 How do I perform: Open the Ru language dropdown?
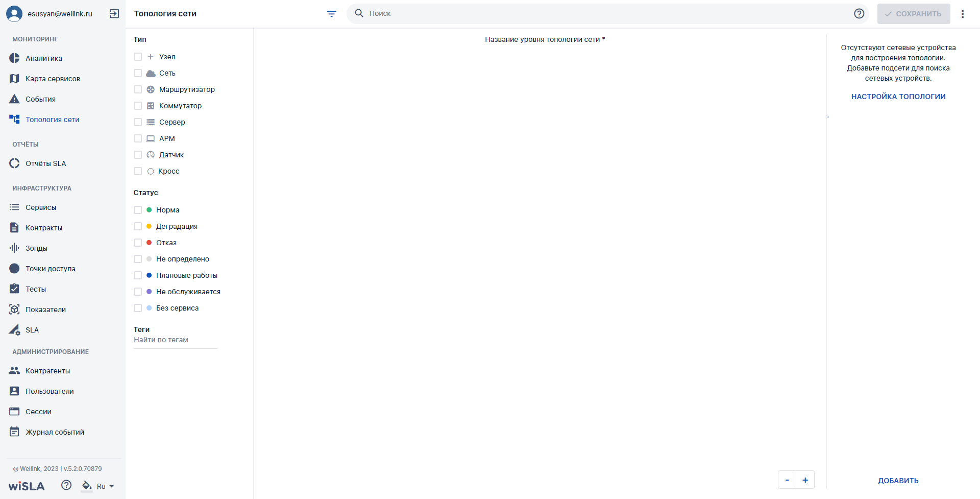(106, 486)
